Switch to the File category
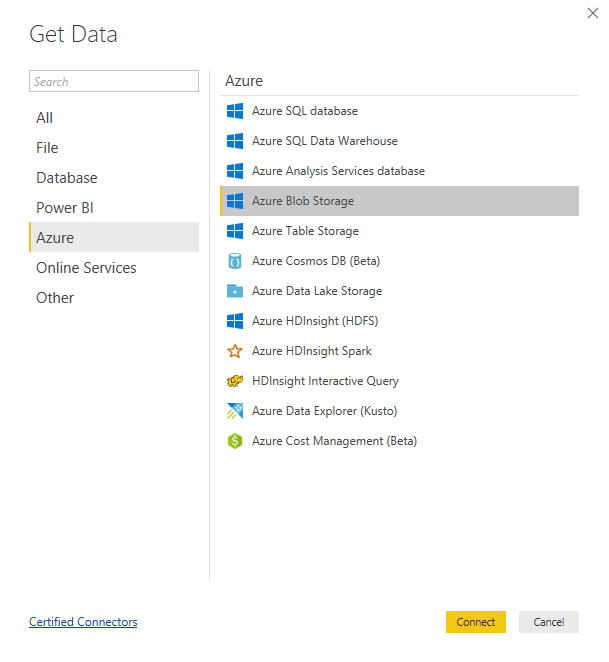Image resolution: width=609 pixels, height=662 pixels. click(114, 148)
